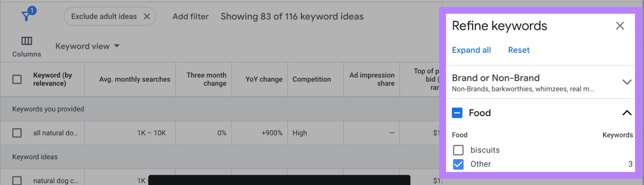This screenshot has width=644, height=185.
Task: Reset the refine keywords filters
Action: tap(519, 50)
